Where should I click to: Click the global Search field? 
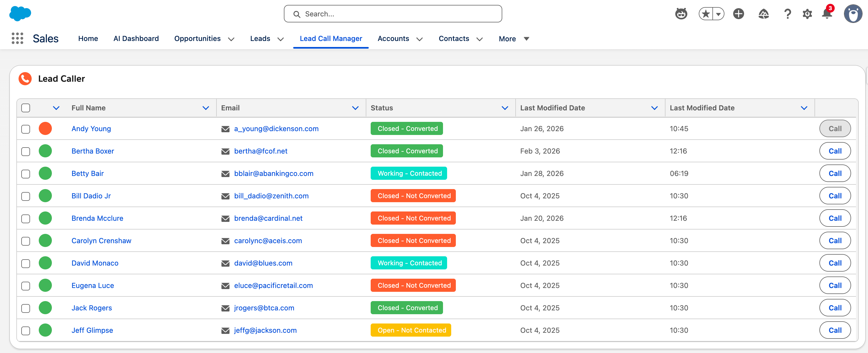(393, 14)
